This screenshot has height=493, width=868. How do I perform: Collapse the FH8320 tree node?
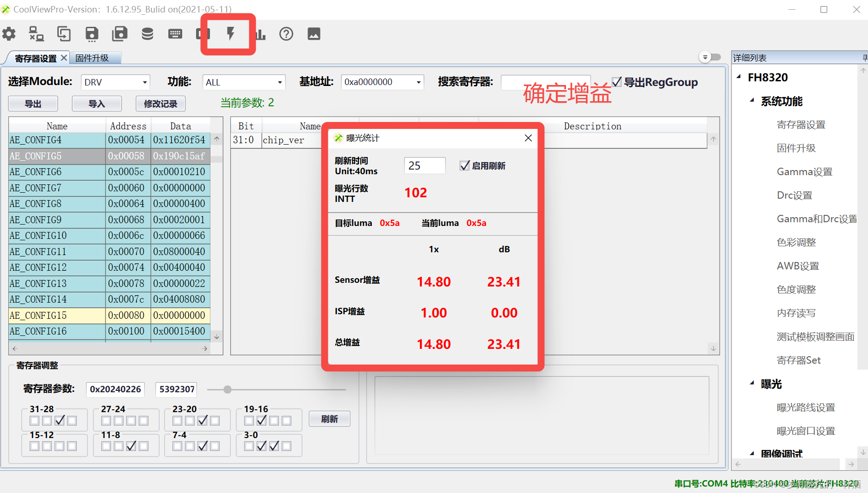pos(739,77)
